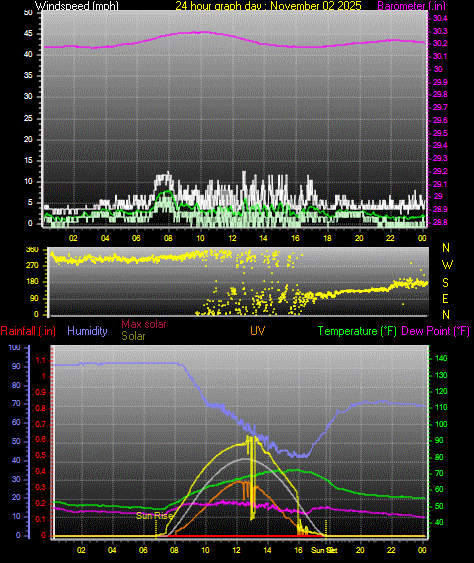This screenshot has height=563, width=474.
Task: Click the Solar legend label
Action: 133,336
